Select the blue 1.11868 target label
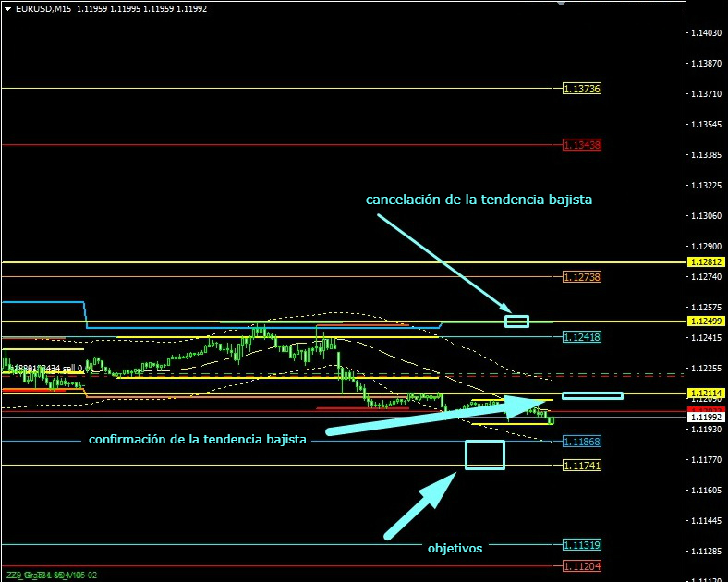This screenshot has width=728, height=582. pyautogui.click(x=582, y=442)
